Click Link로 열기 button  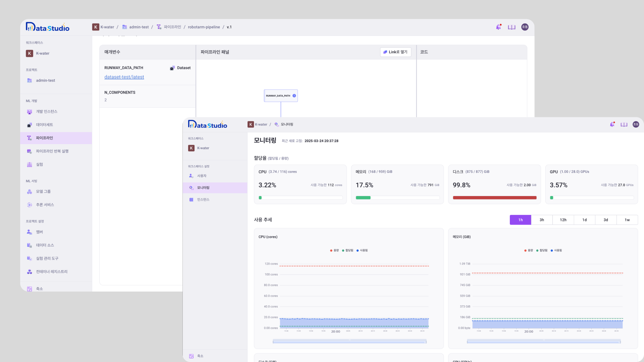[395, 52]
